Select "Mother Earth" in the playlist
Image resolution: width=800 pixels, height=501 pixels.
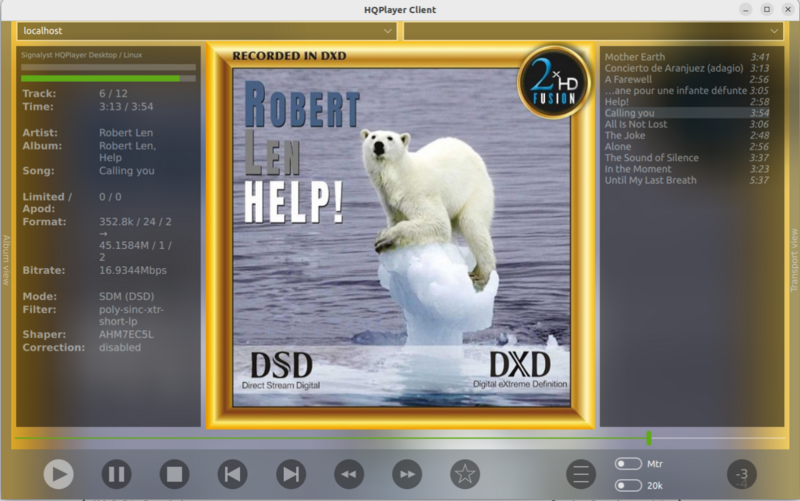tap(635, 57)
